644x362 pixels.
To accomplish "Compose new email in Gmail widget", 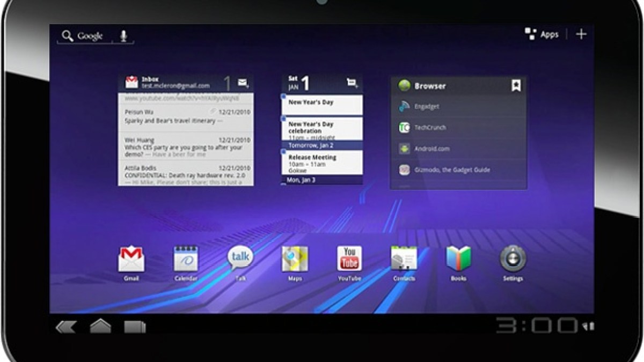I will click(x=243, y=83).
